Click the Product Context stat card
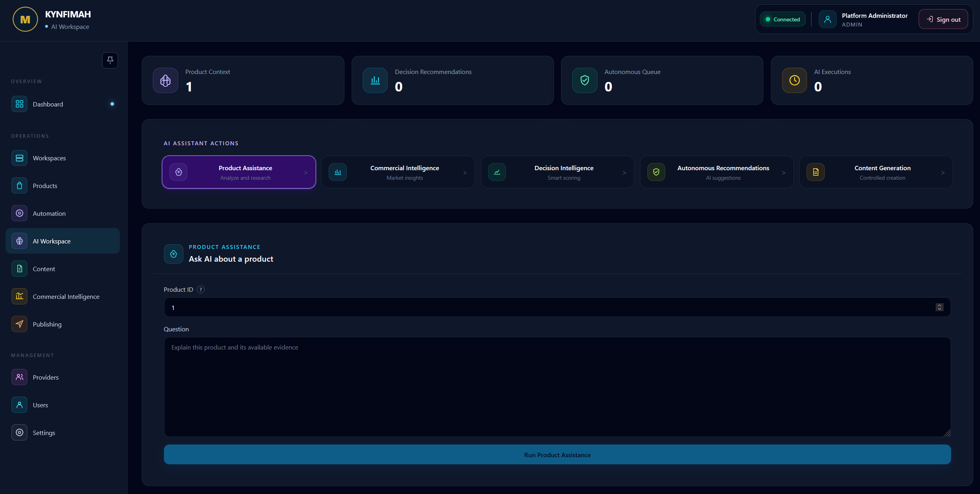 [243, 80]
